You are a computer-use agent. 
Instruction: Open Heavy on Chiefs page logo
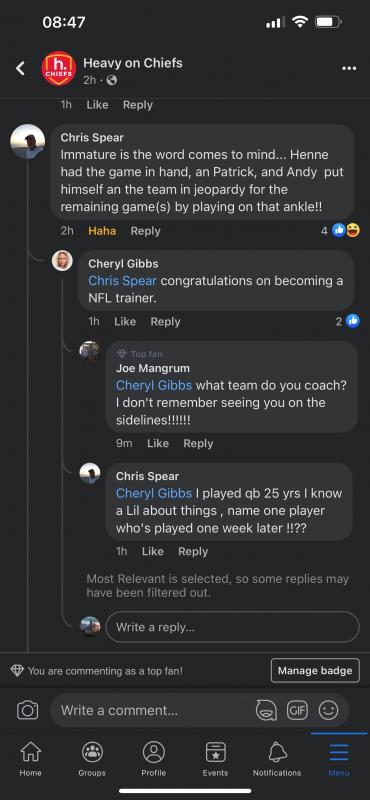[59, 68]
